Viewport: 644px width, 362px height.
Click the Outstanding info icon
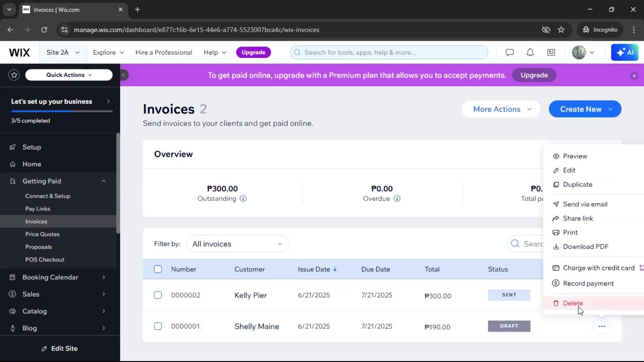coord(243,198)
